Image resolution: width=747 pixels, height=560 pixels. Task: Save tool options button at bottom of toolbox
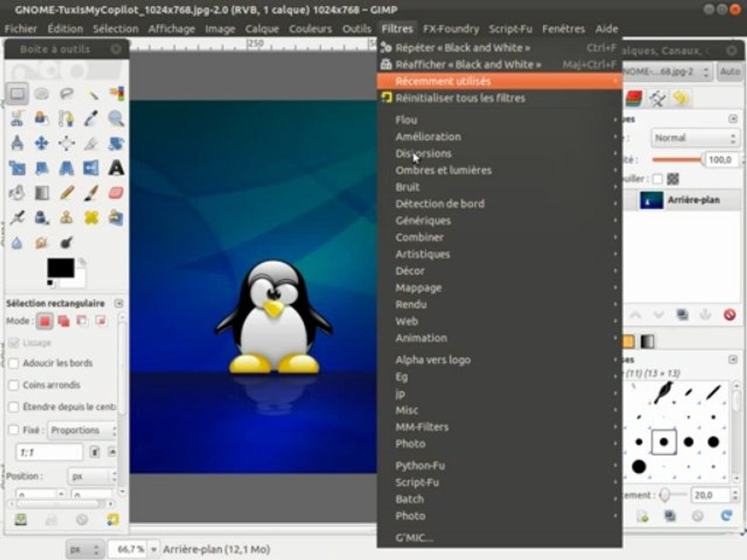(20, 519)
